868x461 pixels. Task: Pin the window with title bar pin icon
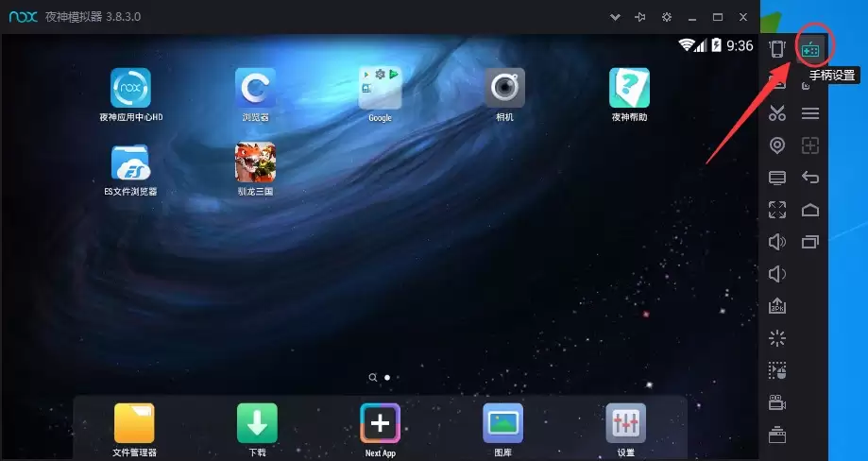pos(640,17)
